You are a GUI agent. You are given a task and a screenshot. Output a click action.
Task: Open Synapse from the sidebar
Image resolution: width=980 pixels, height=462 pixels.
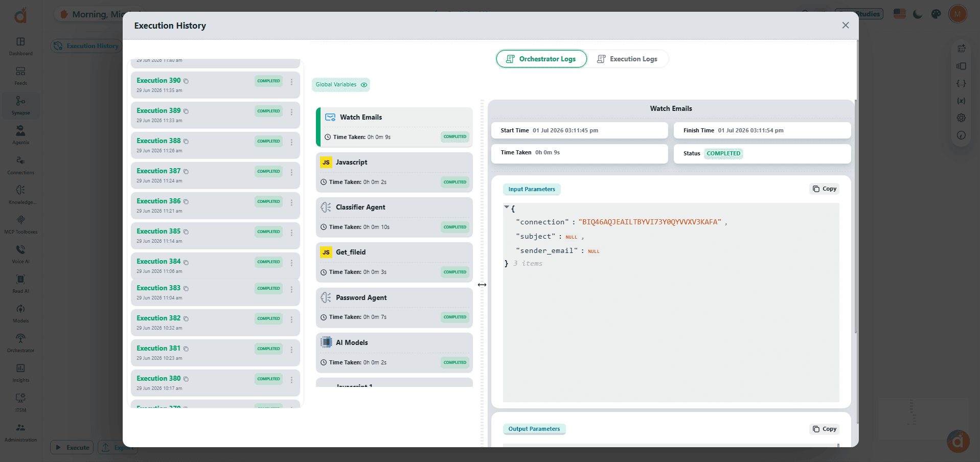pos(20,105)
